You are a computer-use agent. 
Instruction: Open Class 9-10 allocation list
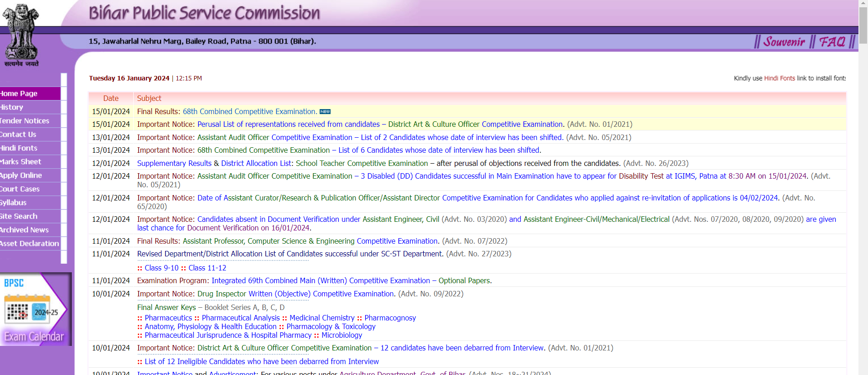(x=161, y=268)
